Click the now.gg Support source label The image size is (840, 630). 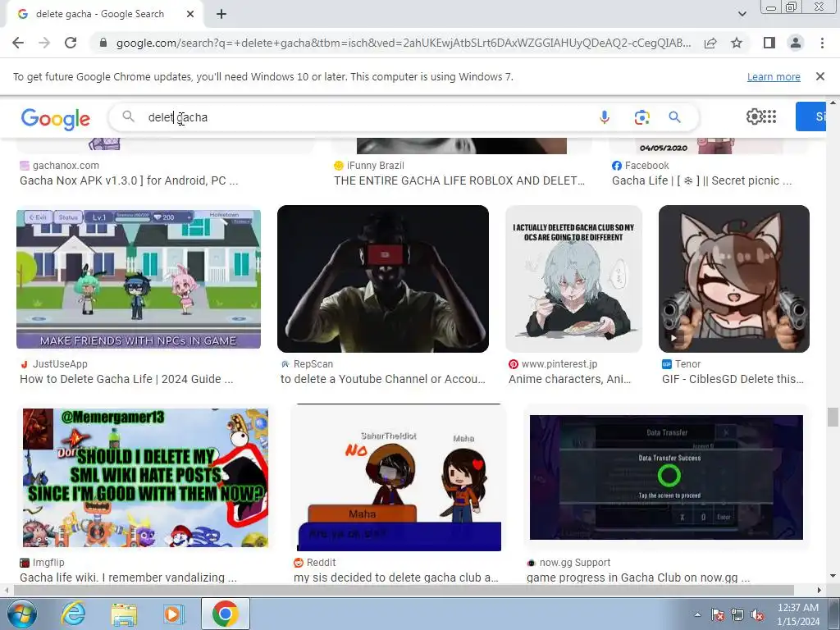pos(575,563)
